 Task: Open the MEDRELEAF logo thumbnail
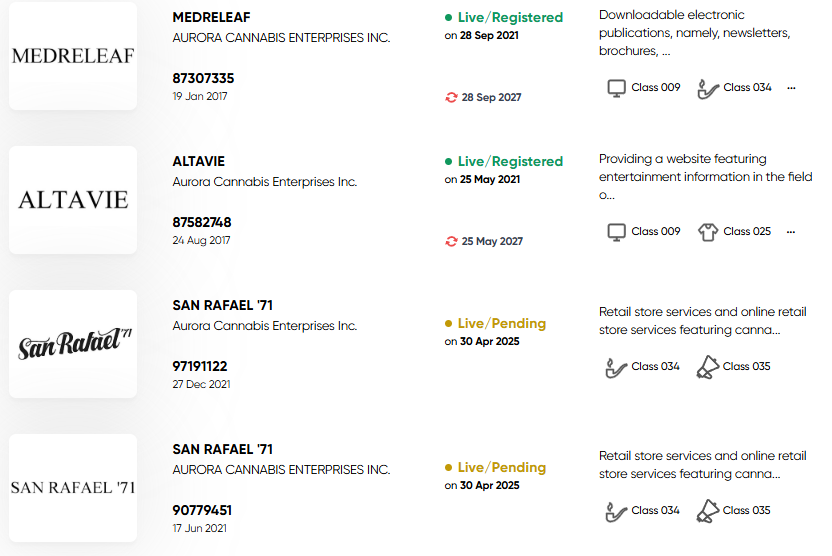tap(73, 56)
